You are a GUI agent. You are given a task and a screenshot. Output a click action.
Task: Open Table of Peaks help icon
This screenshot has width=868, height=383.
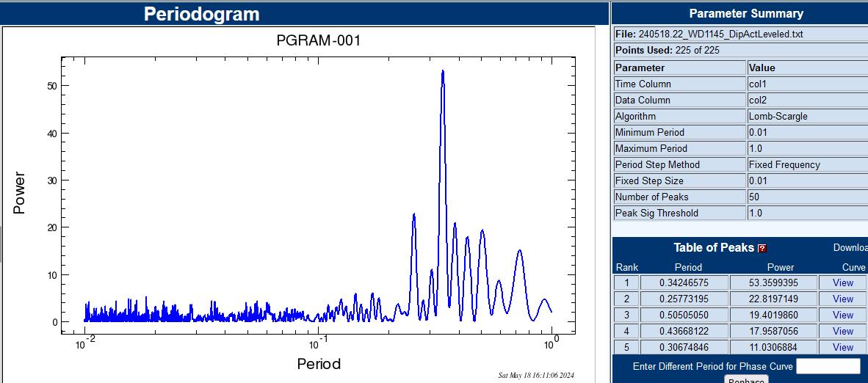coord(762,248)
